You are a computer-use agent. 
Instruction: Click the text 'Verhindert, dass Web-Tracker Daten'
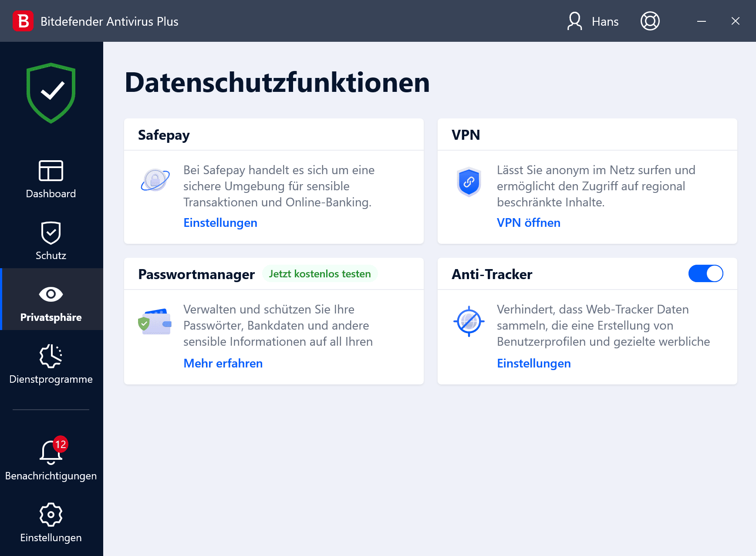[593, 309]
